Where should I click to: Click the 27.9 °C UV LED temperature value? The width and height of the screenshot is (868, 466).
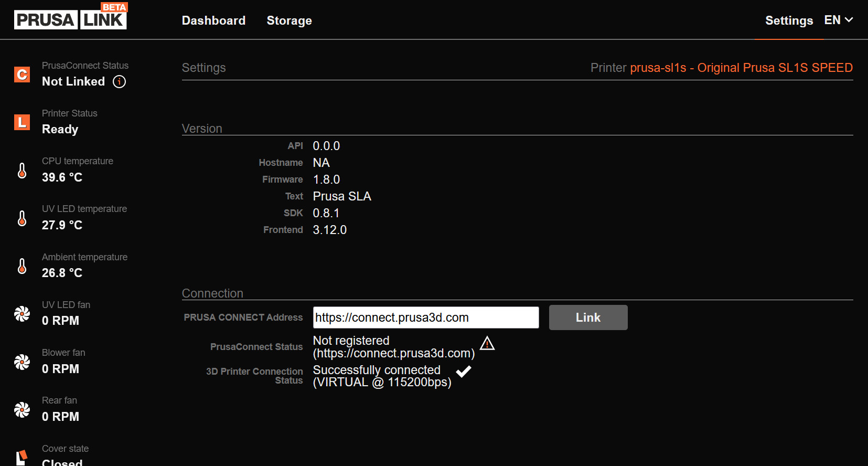[62, 225]
